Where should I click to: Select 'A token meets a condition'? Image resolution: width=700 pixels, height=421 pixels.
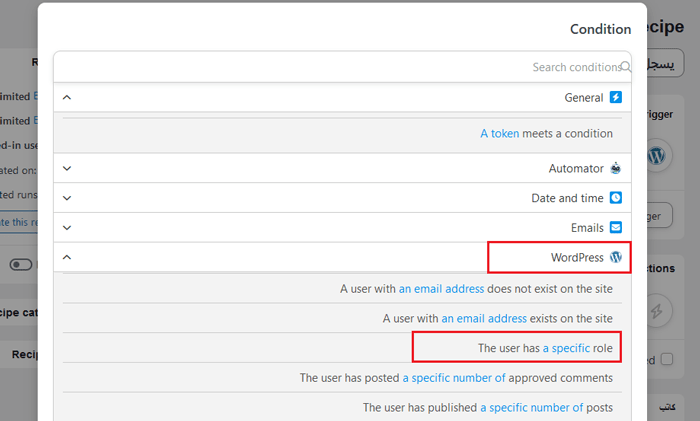coord(546,133)
